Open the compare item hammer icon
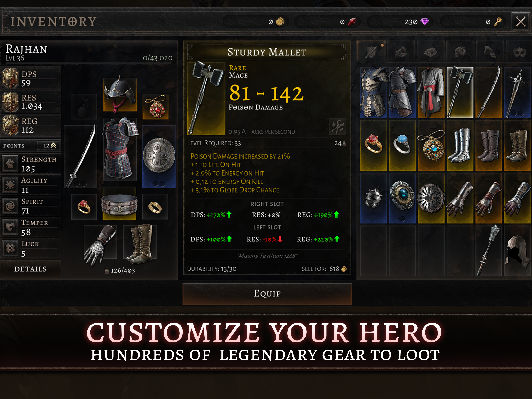 pos(337,127)
